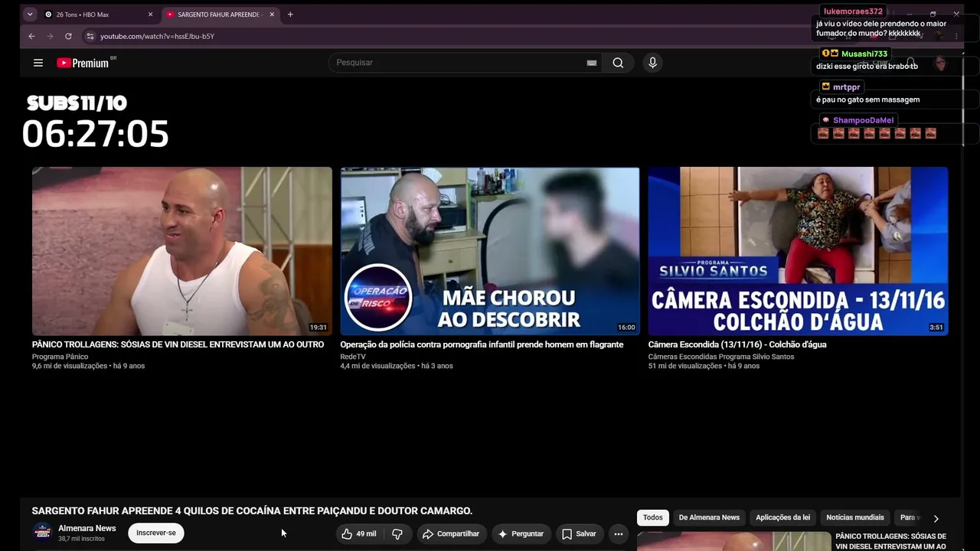Play the Silvio Santos Câmera Escondida thumbnail
980x551 pixels.
tap(798, 251)
